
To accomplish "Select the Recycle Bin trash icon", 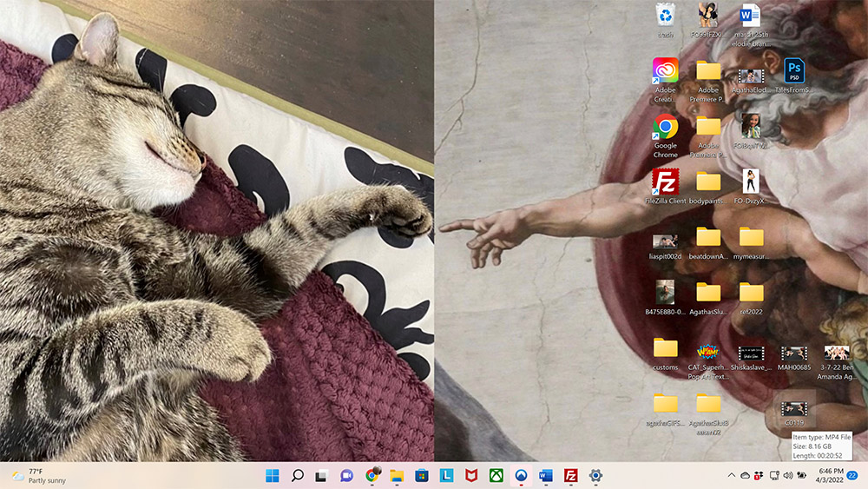I will 666,16.
